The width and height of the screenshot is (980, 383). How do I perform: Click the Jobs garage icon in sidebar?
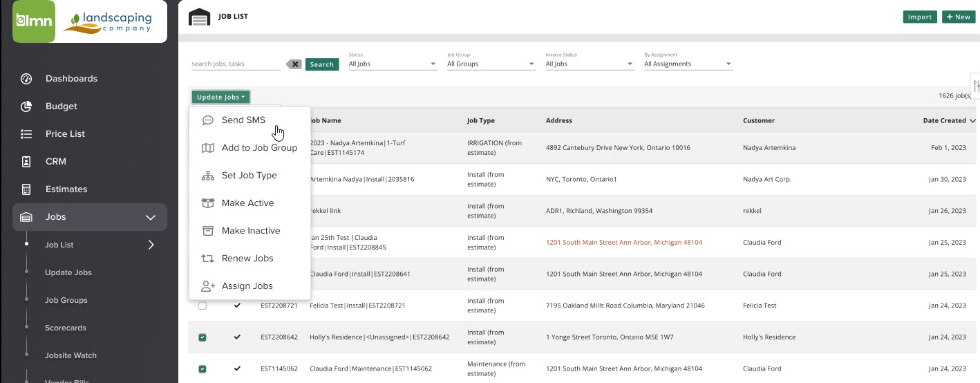click(x=26, y=217)
